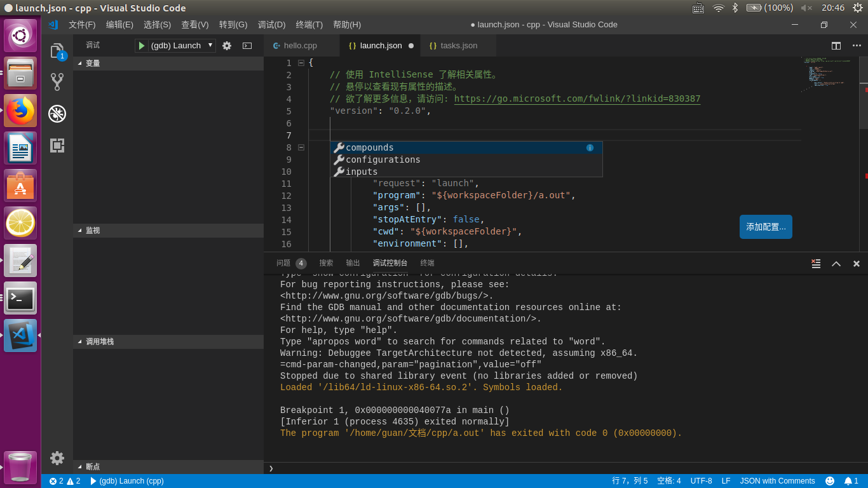Open the 终端 terminal panel tab

[x=427, y=263]
